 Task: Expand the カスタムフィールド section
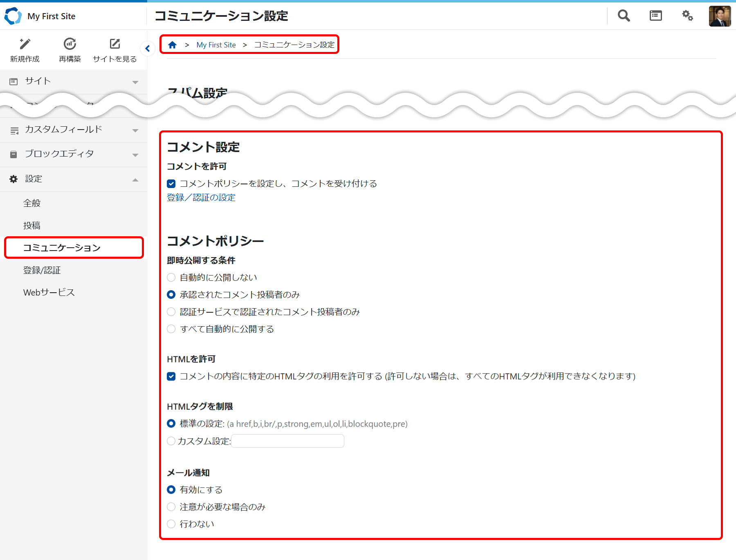point(135,130)
